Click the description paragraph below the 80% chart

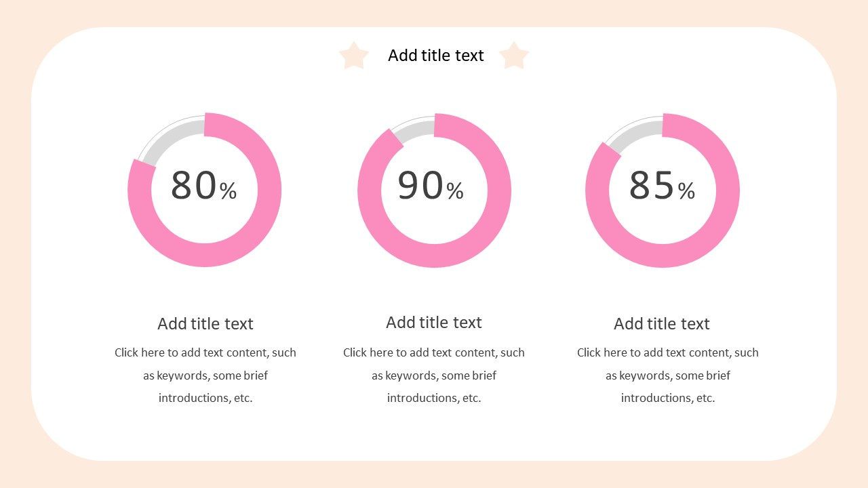[x=205, y=375]
